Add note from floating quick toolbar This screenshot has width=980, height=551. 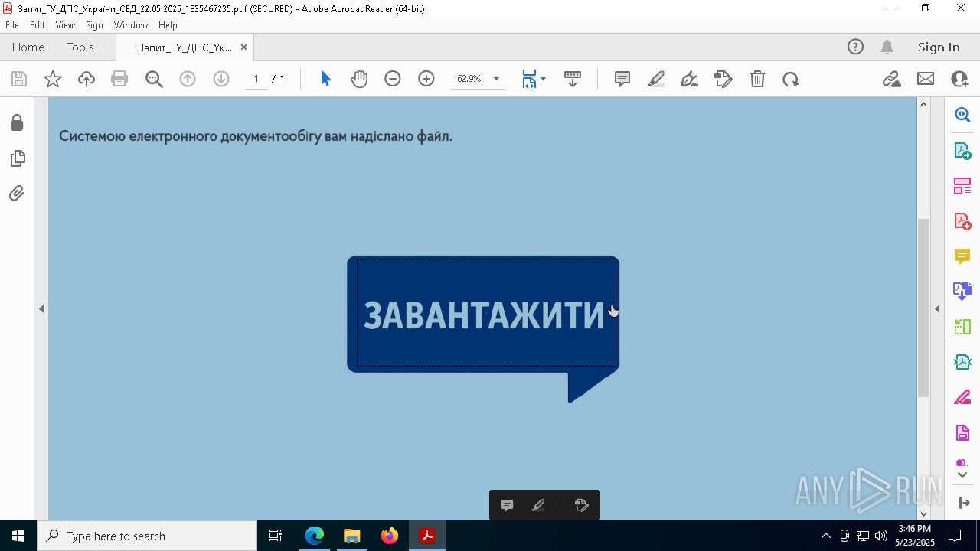pyautogui.click(x=507, y=505)
